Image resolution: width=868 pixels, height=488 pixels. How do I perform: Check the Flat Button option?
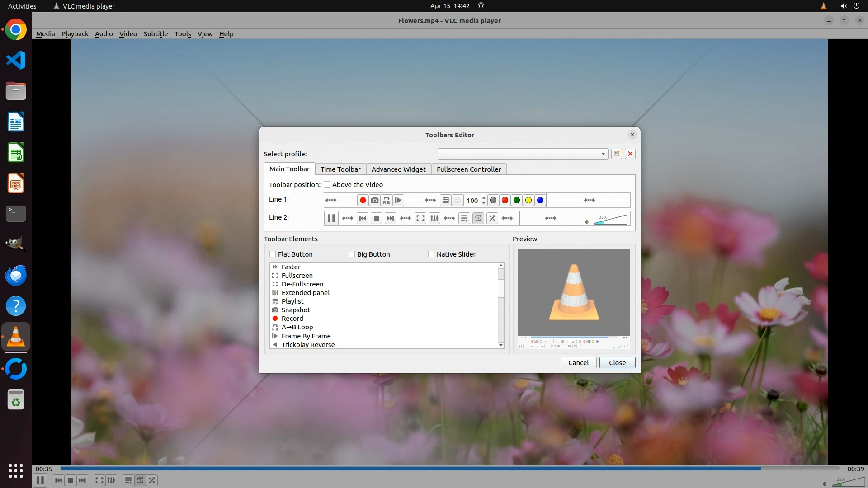coord(273,254)
